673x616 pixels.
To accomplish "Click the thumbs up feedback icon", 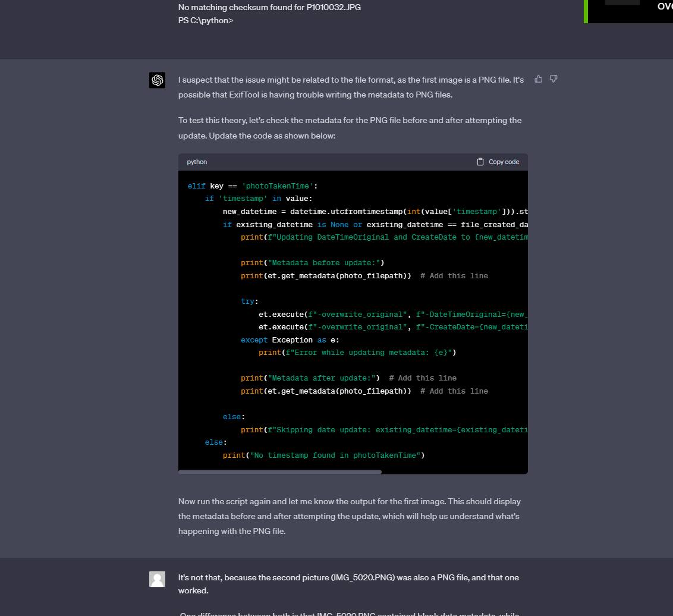I will (x=538, y=79).
